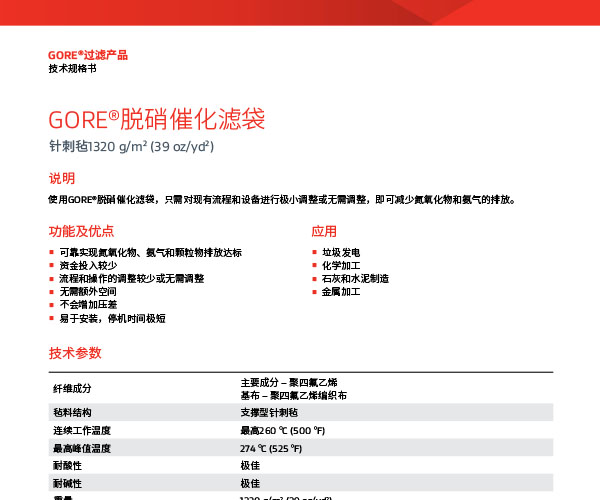Click the table row label '毡料结构'
Screen dimensions: 600x500
click(x=72, y=412)
